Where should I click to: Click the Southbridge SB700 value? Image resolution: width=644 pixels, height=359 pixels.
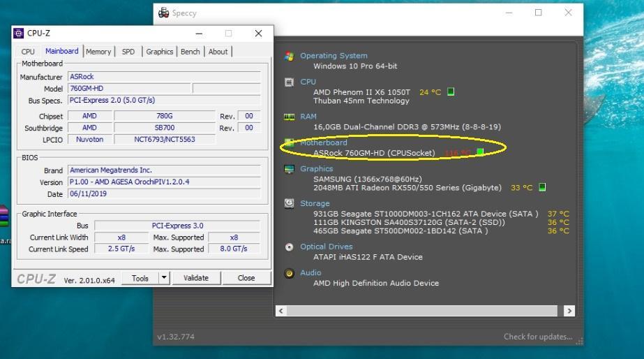164,128
